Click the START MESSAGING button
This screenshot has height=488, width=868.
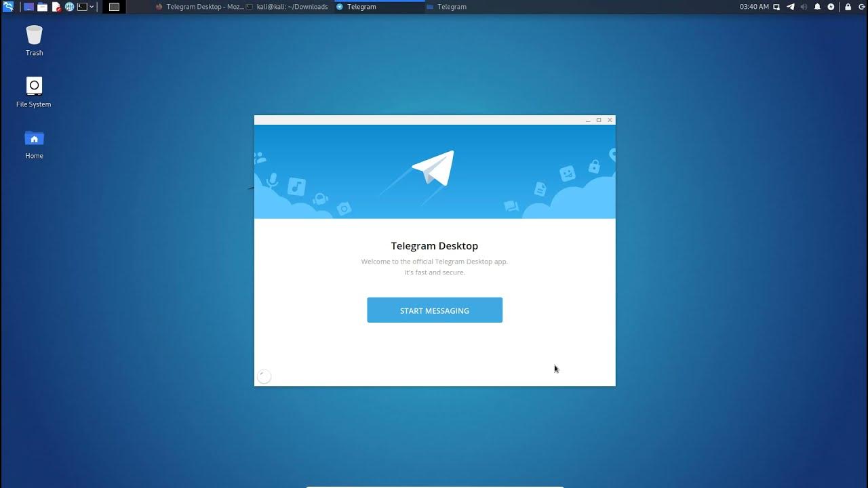[435, 310]
